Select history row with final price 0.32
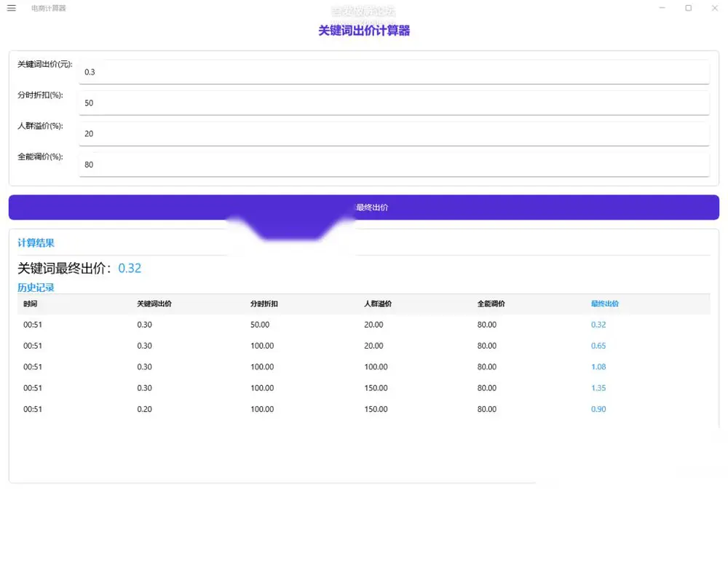This screenshot has height=581, width=728. click(363, 325)
